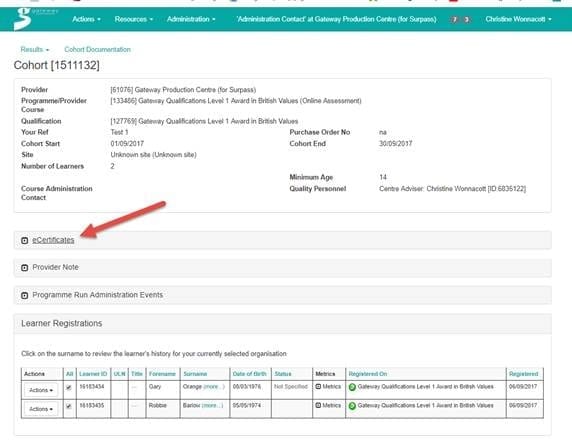Expand the eCertificates section plus icon
Image resolution: width=572 pixels, height=444 pixels.
point(24,240)
